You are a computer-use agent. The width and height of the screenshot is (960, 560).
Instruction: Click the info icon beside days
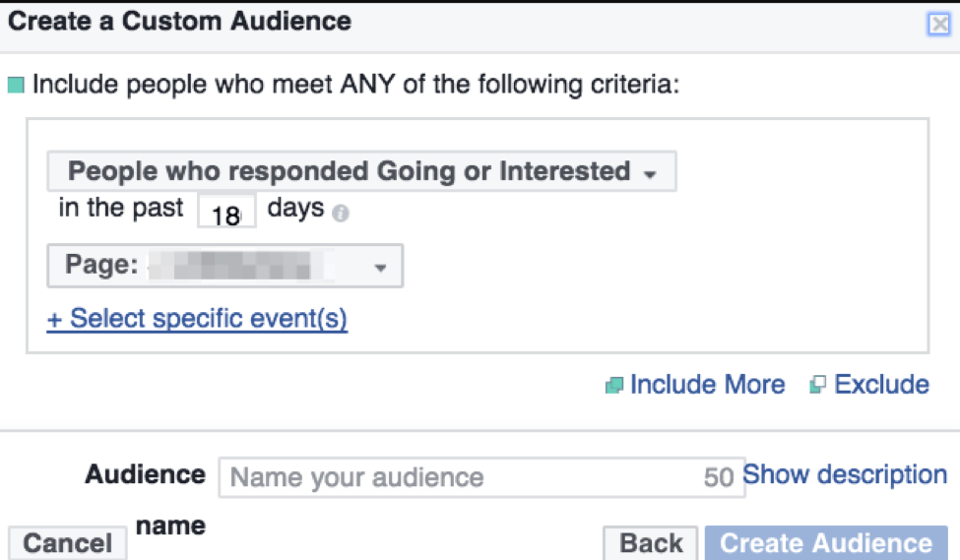(x=340, y=213)
